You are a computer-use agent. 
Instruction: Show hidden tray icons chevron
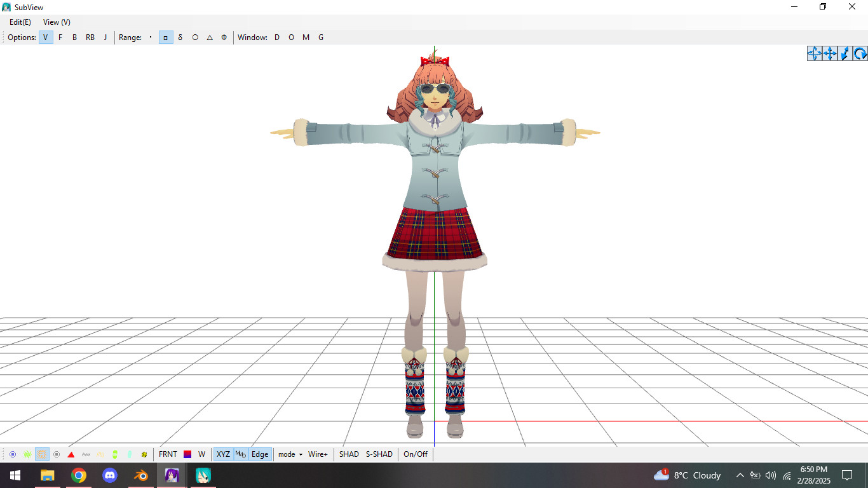tap(740, 475)
